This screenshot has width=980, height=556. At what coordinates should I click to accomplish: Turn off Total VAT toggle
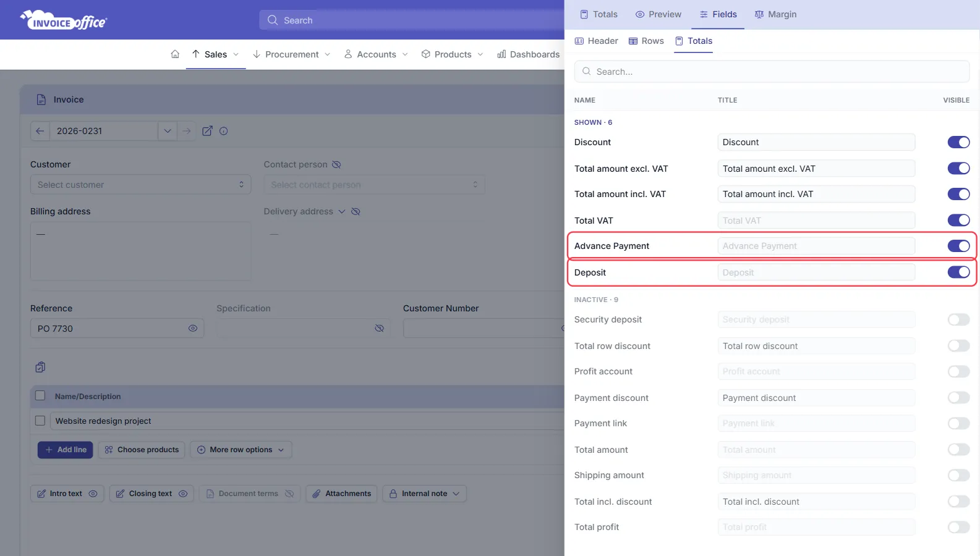[x=958, y=220]
